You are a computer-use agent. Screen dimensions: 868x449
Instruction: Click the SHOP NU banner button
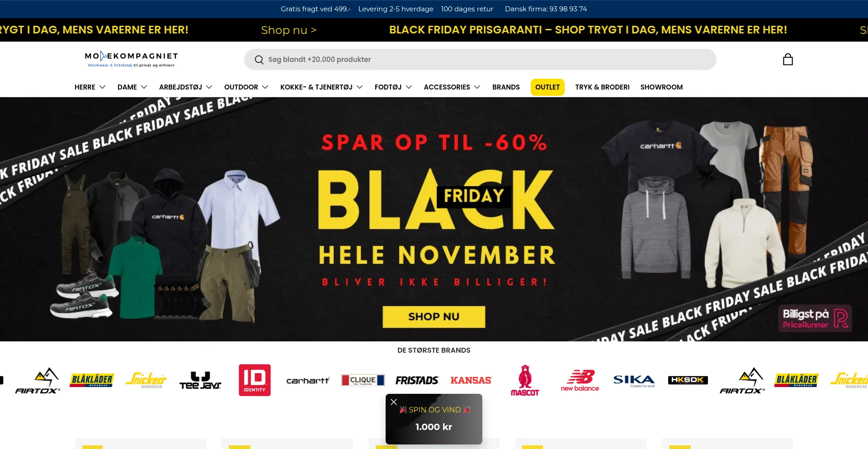pyautogui.click(x=434, y=317)
